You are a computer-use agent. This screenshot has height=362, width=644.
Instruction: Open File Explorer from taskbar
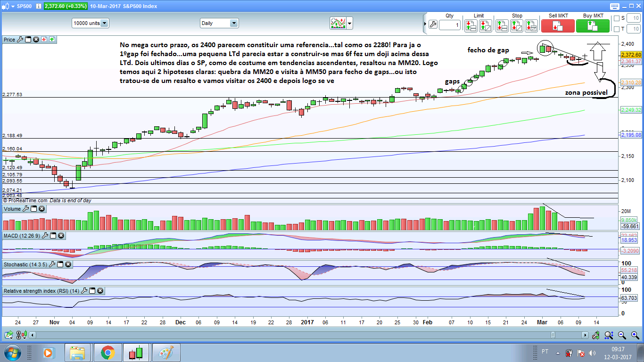[77, 353]
